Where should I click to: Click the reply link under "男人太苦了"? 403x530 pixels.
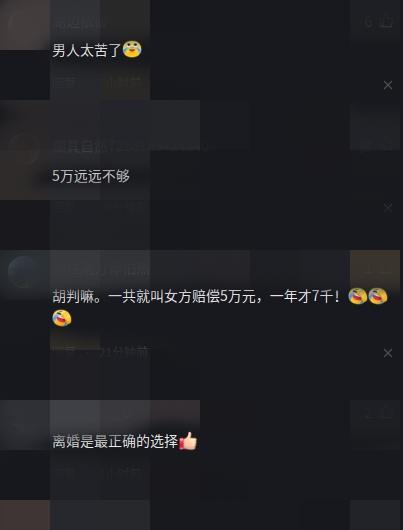64,82
